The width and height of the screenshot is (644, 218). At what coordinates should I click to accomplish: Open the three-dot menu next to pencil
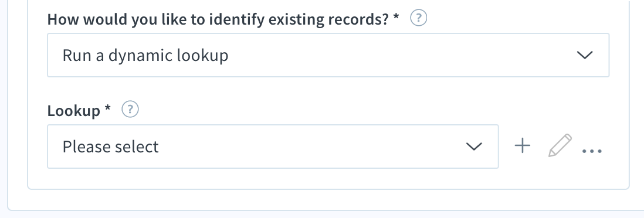click(x=592, y=151)
